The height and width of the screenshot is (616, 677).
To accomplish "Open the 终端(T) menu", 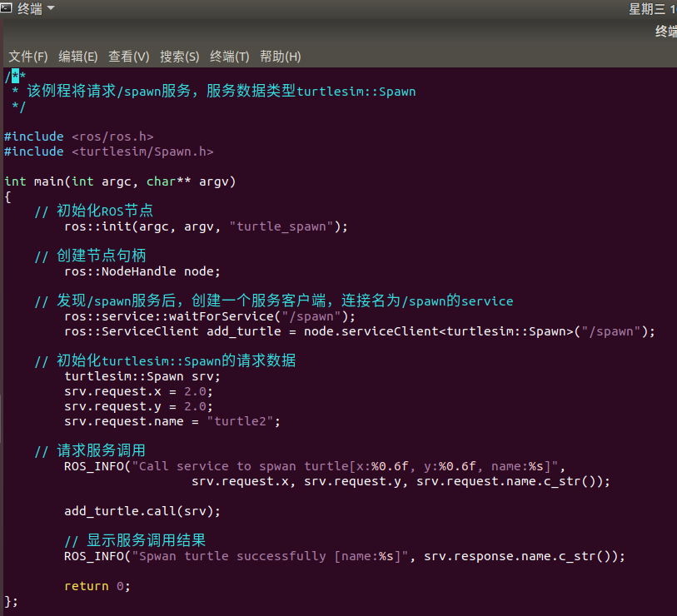I will [x=230, y=56].
